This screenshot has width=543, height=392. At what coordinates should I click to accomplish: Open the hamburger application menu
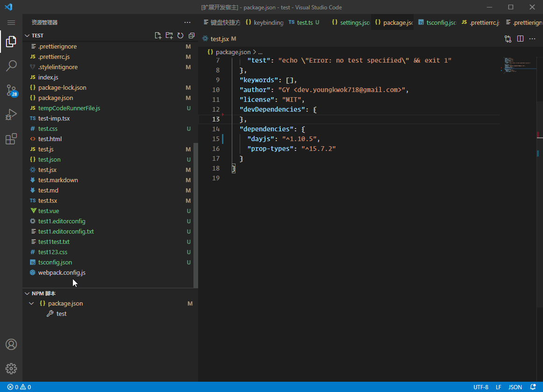click(x=11, y=22)
